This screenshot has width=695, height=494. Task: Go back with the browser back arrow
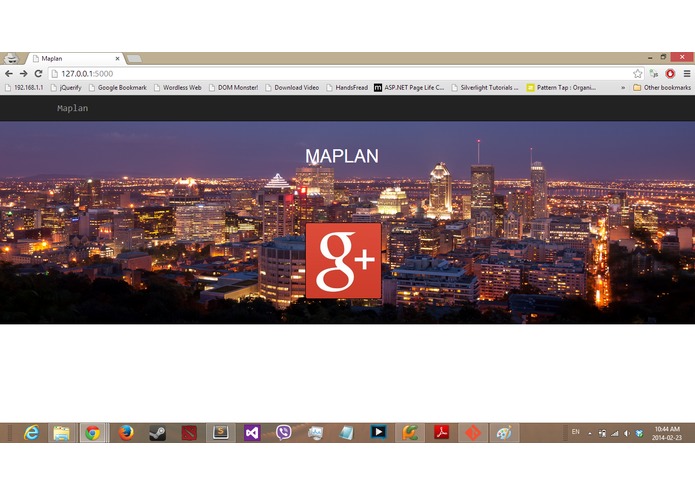[9, 74]
